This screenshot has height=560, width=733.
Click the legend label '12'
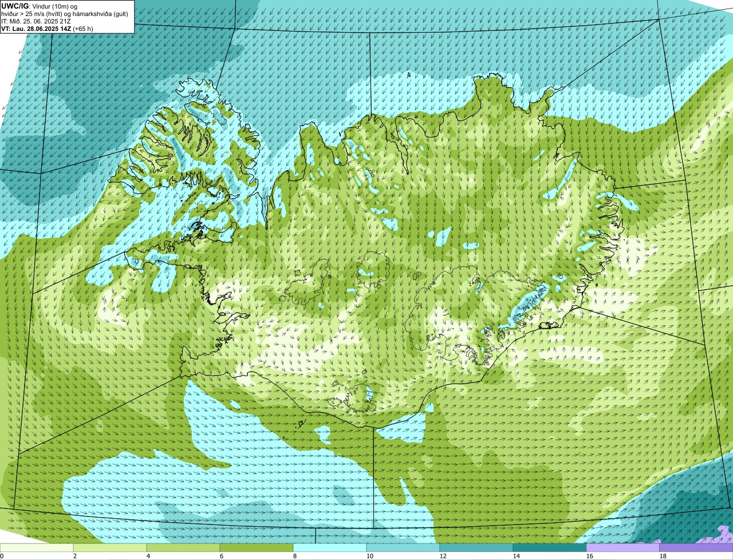pos(443,556)
